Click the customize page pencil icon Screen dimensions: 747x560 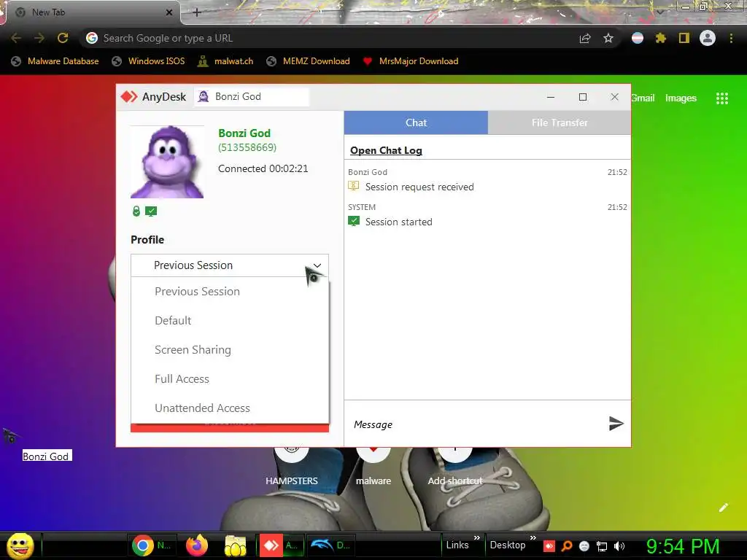click(x=724, y=507)
